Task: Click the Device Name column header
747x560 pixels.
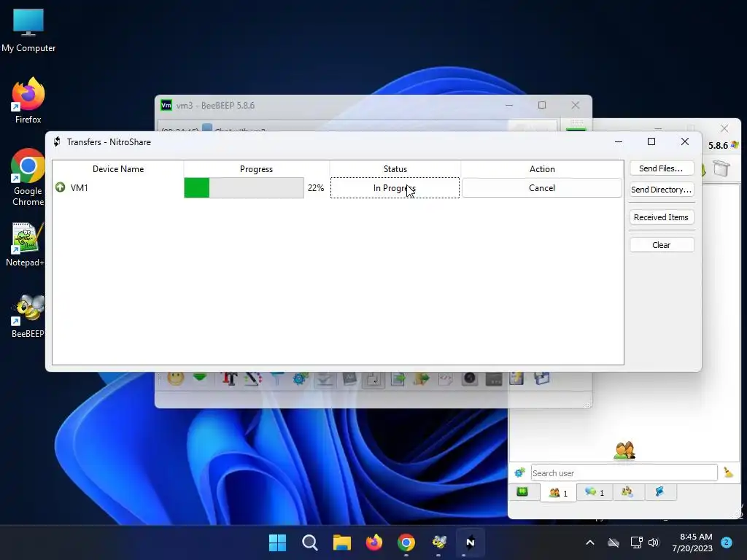Action: click(117, 169)
